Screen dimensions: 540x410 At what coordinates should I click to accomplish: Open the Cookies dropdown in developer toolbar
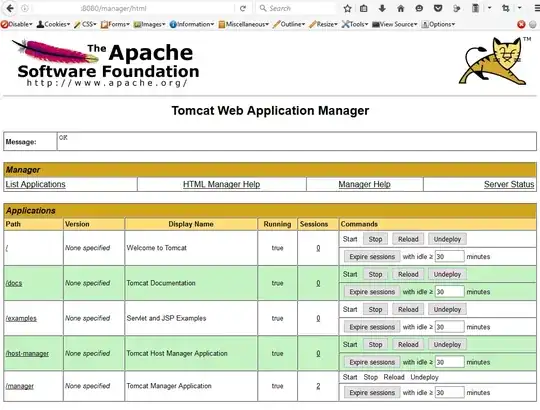(x=53, y=24)
